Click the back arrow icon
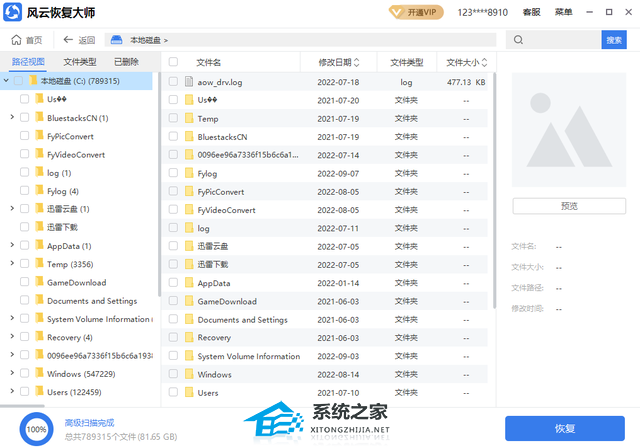640x448 pixels. coord(68,40)
